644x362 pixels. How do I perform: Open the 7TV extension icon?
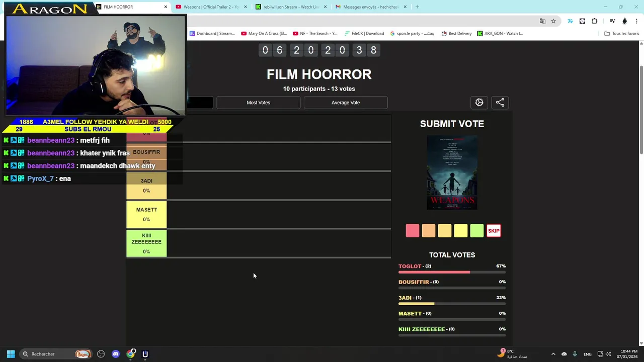tap(570, 21)
